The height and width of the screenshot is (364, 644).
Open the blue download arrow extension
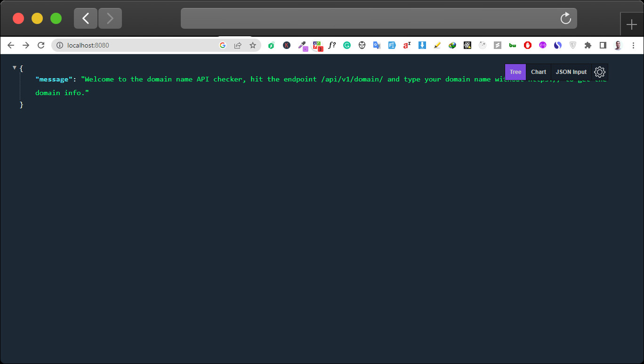tap(422, 45)
